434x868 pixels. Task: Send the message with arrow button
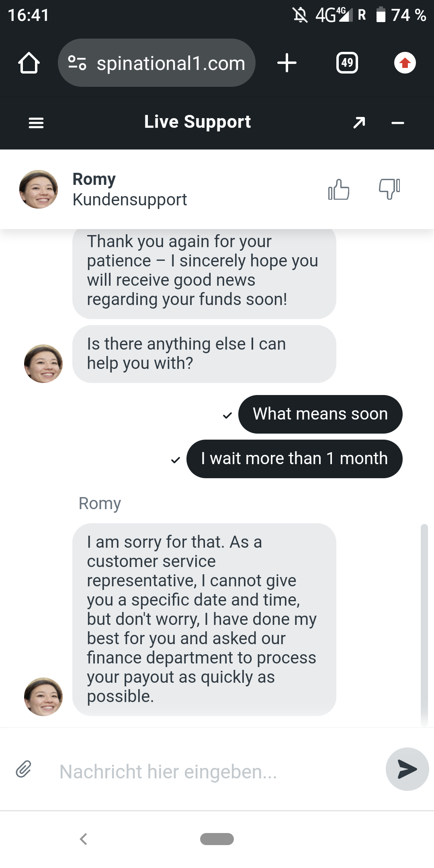click(407, 769)
